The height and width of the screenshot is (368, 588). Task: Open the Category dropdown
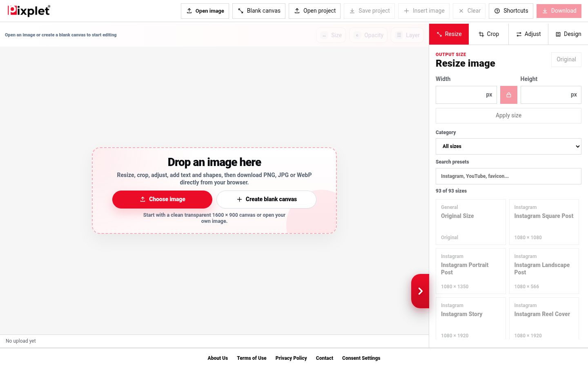508,146
